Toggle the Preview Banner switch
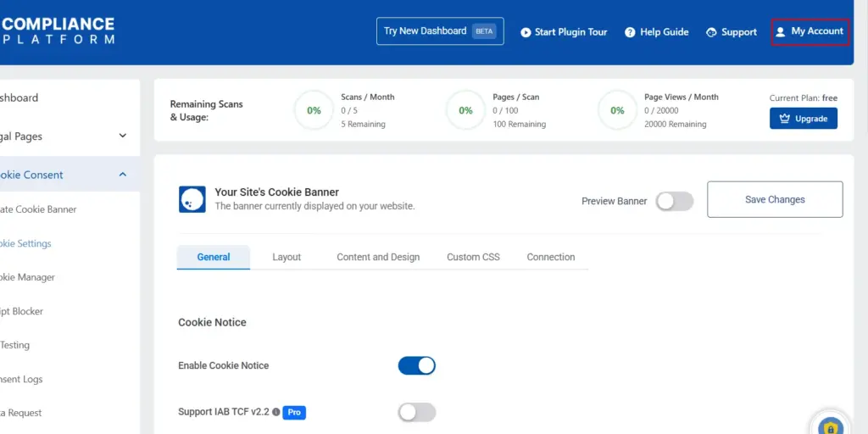Screen dimensions: 868x434 point(675,201)
